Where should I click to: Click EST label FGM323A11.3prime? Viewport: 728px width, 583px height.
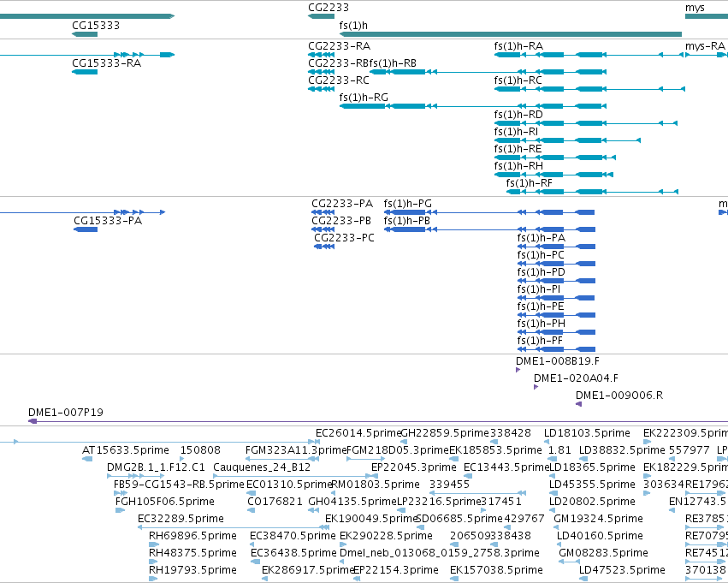tap(296, 450)
